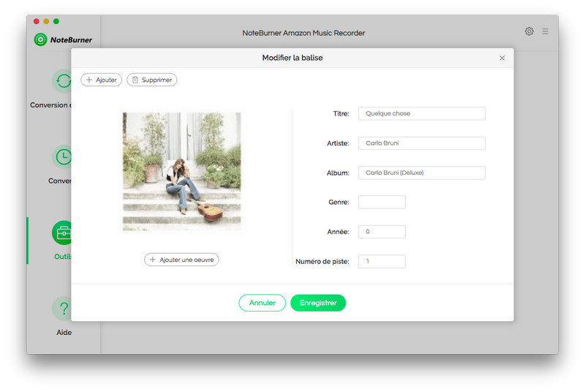Click the red close window button
This screenshot has width=585, height=392.
click(36, 21)
